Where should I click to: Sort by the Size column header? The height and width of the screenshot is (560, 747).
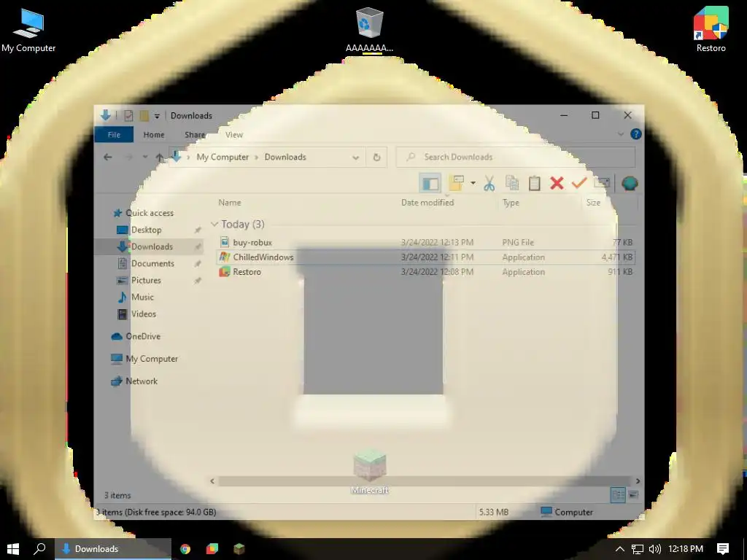(x=593, y=203)
